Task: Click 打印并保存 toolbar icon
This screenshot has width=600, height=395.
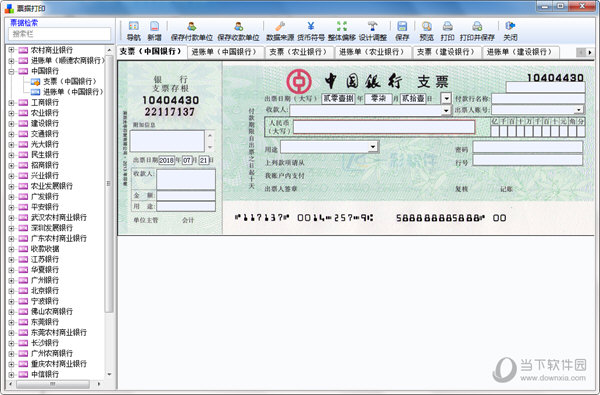Action: tap(477, 26)
